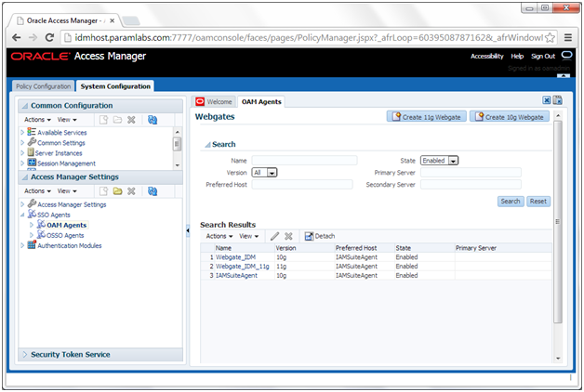Click the Preferred Host input field
The height and width of the screenshot is (392, 584).
click(x=302, y=185)
